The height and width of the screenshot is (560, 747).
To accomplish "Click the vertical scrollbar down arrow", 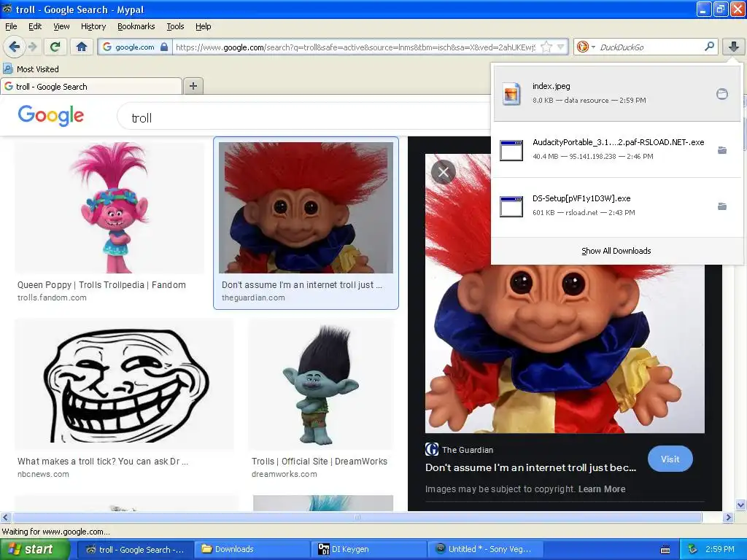I will pos(740,505).
